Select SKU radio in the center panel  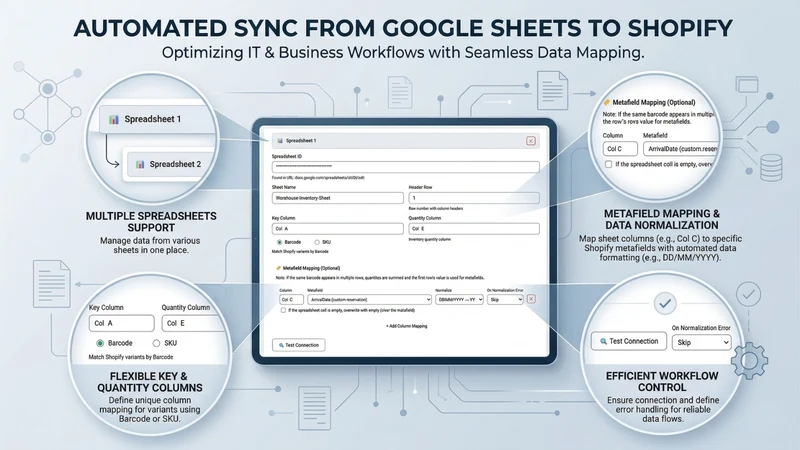click(317, 242)
